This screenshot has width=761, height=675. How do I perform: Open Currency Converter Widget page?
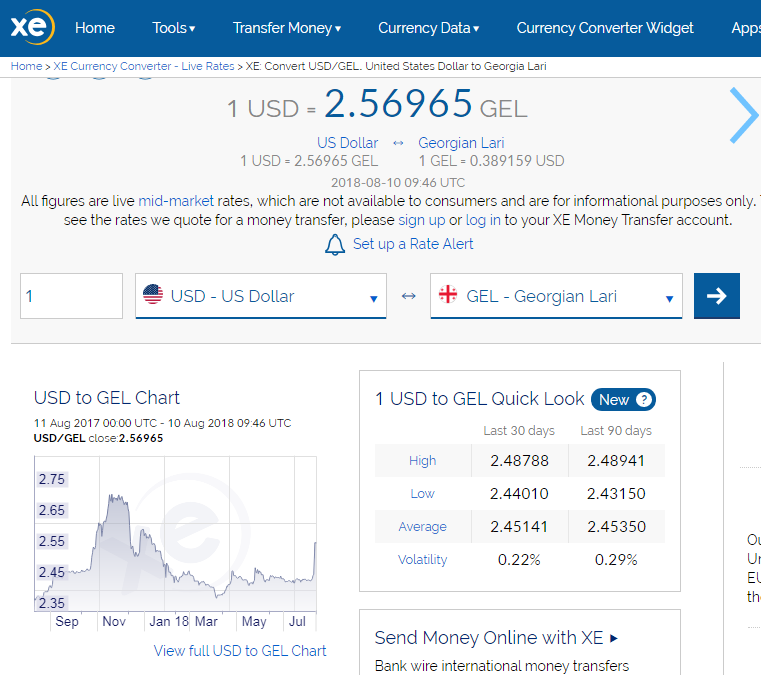(x=605, y=28)
